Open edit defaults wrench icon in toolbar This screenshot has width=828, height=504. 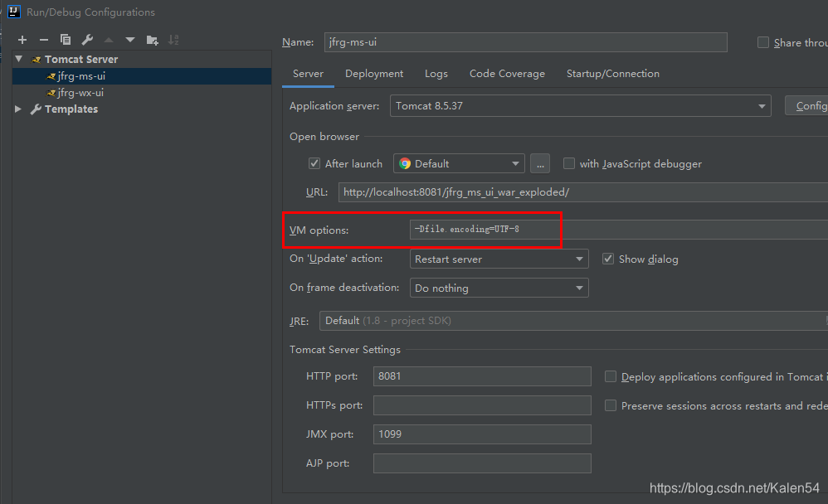click(x=87, y=40)
